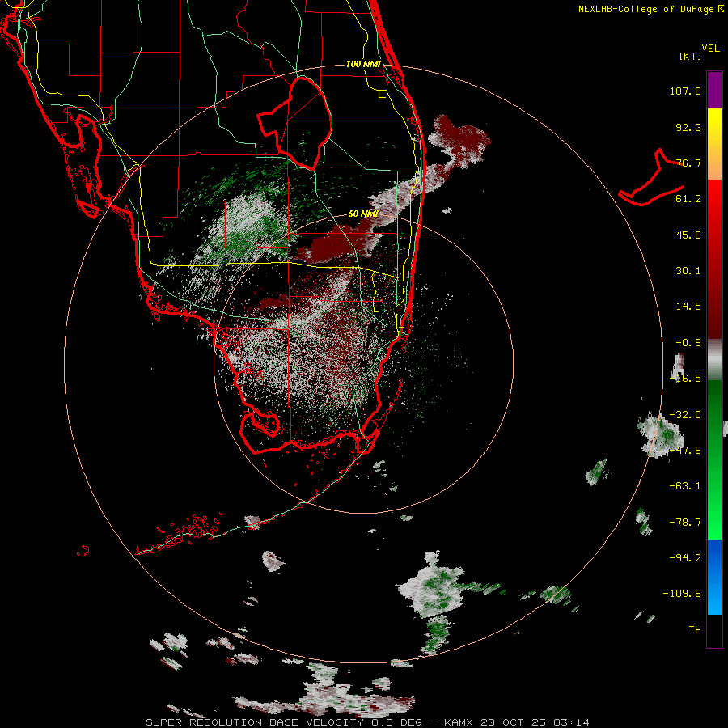728x728 pixels.
Task: Click the 03:14 timestamp
Action: 572,722
